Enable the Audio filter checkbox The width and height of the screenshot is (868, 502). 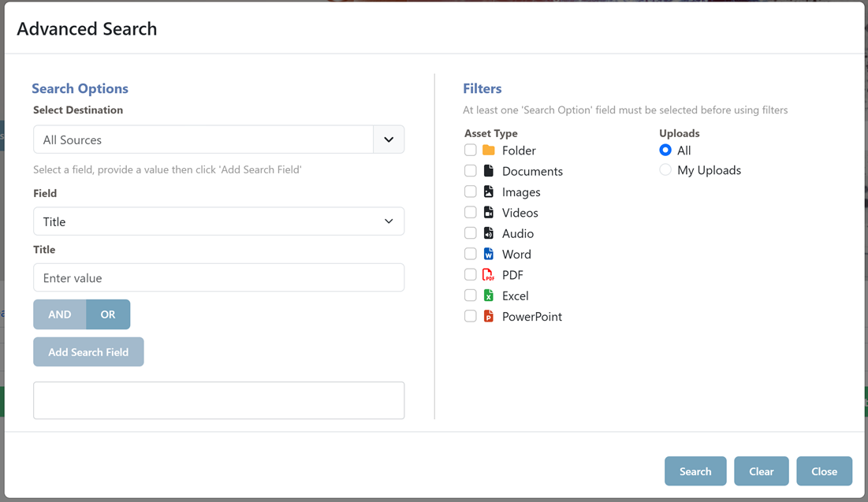(470, 233)
